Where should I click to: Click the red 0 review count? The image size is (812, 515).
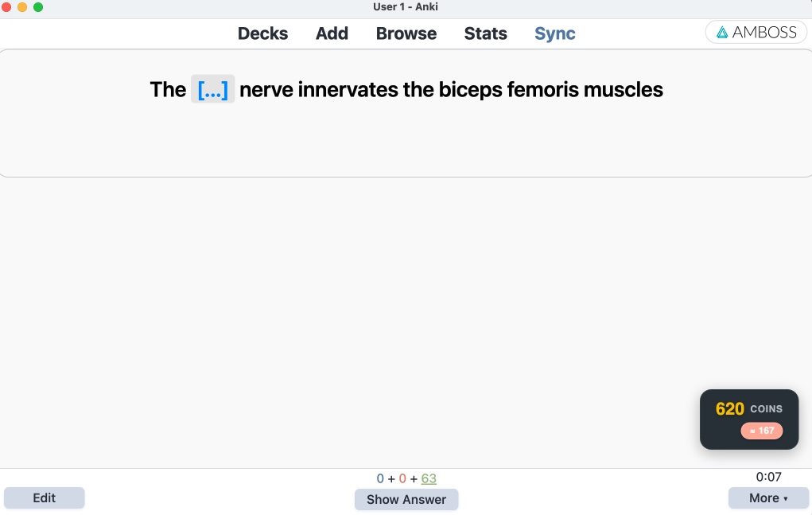402,478
